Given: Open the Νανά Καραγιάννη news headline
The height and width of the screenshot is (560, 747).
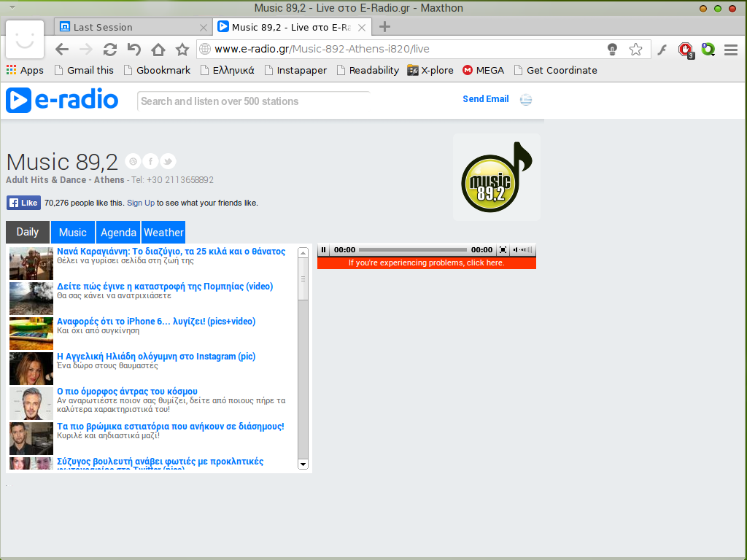Looking at the screenshot, I should point(171,252).
